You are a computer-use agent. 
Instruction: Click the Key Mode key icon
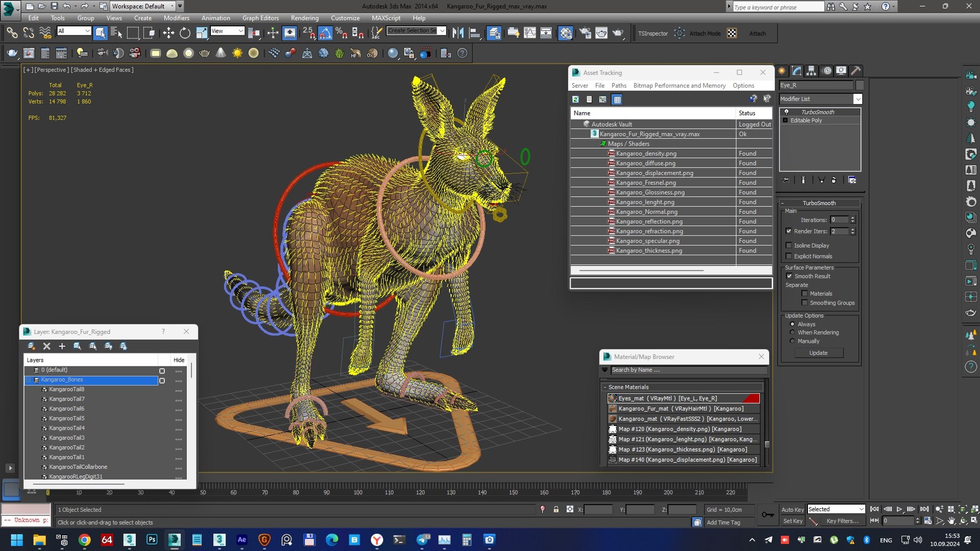[x=768, y=515]
